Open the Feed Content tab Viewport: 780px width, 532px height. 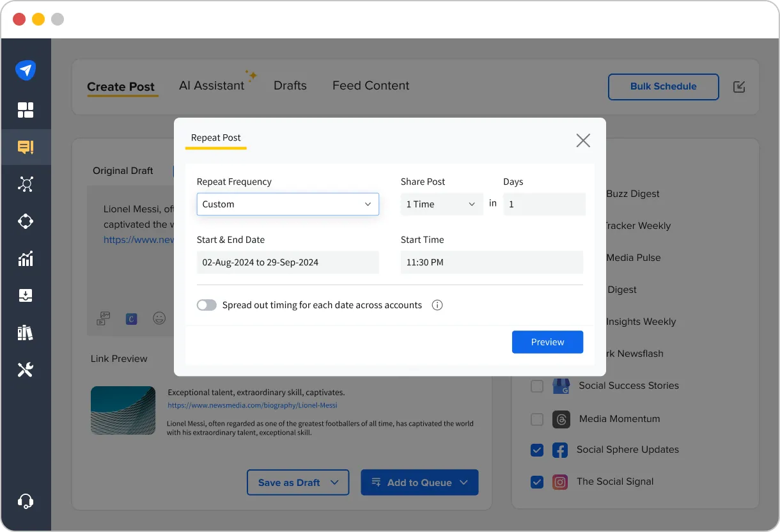[371, 86]
